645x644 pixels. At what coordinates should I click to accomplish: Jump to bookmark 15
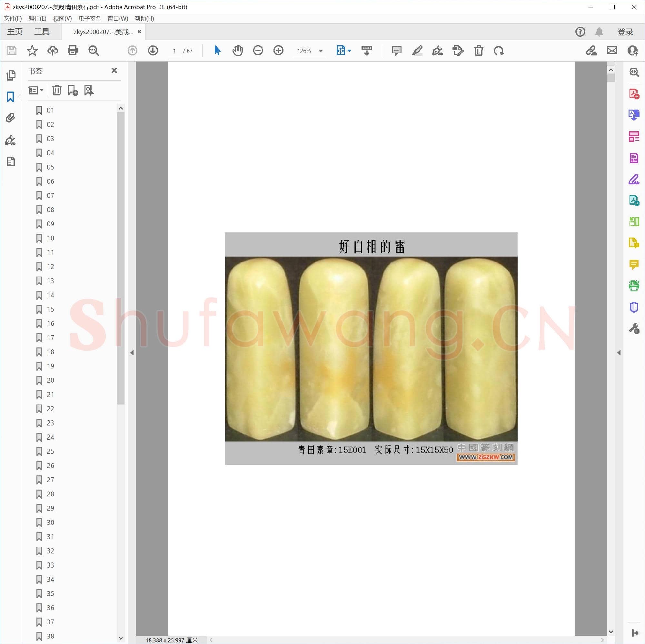point(50,309)
